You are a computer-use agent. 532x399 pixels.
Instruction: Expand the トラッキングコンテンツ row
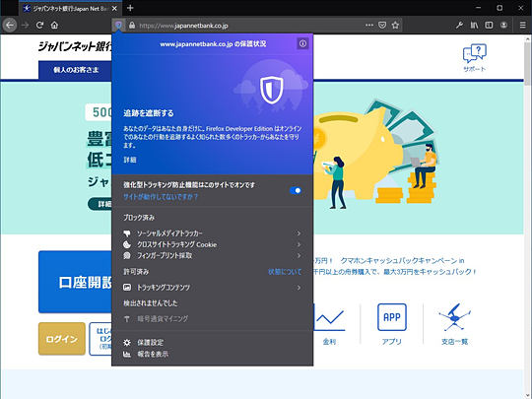click(x=212, y=288)
